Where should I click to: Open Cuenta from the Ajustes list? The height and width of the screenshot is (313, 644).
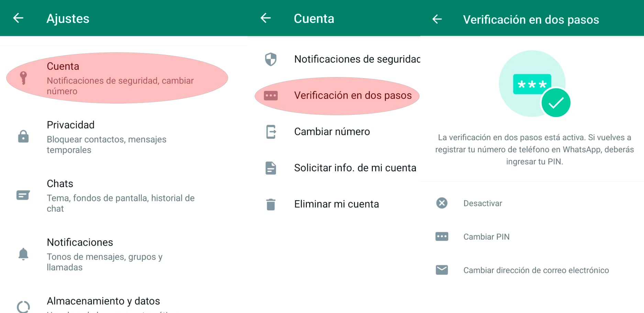click(x=63, y=66)
